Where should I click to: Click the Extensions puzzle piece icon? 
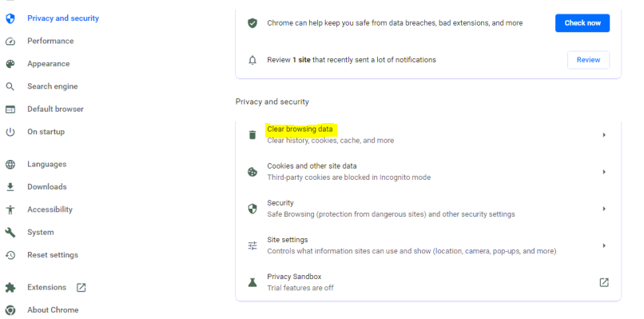pyautogui.click(x=10, y=287)
